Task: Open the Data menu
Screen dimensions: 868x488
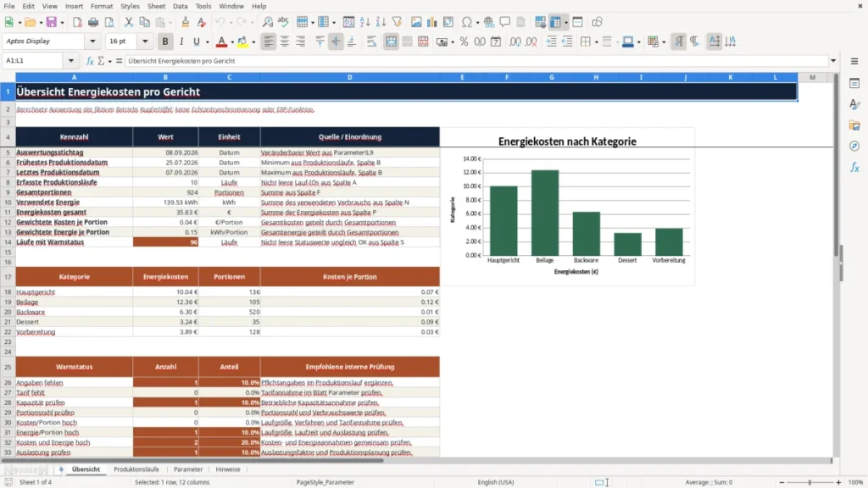Action: click(180, 6)
